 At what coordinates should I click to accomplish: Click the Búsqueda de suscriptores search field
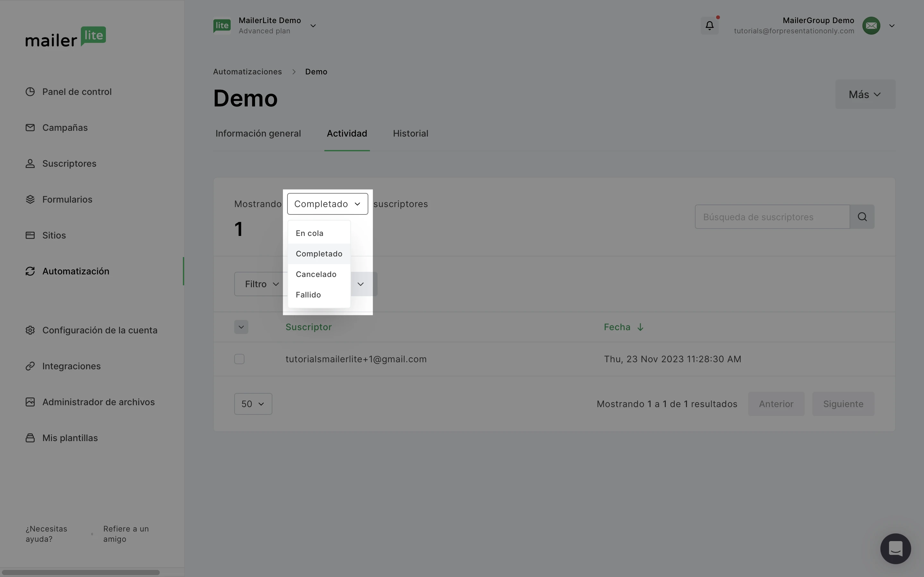[x=772, y=217]
